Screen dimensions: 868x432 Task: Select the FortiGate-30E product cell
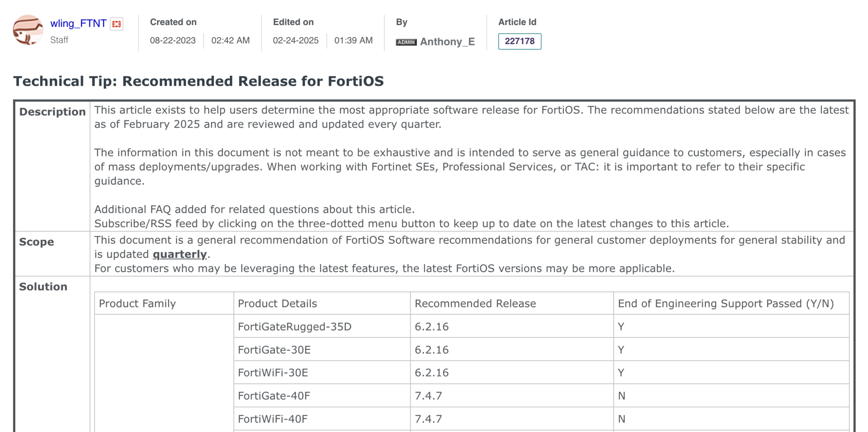[274, 350]
